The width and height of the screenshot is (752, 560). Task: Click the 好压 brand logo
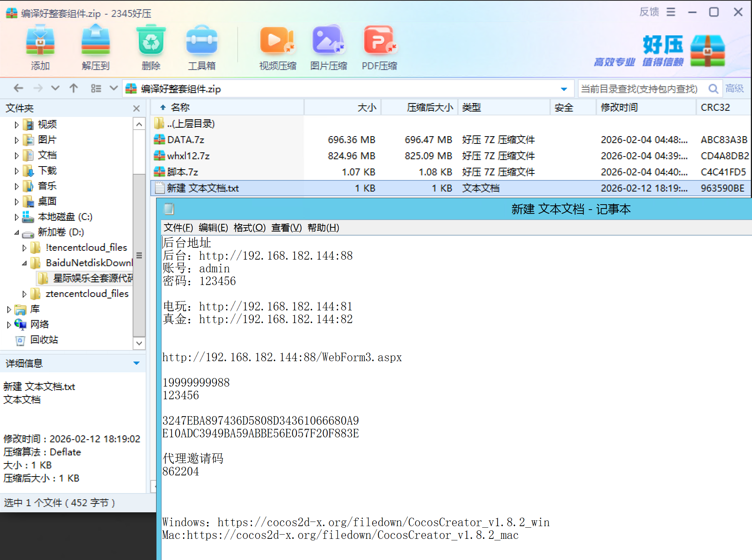point(660,51)
